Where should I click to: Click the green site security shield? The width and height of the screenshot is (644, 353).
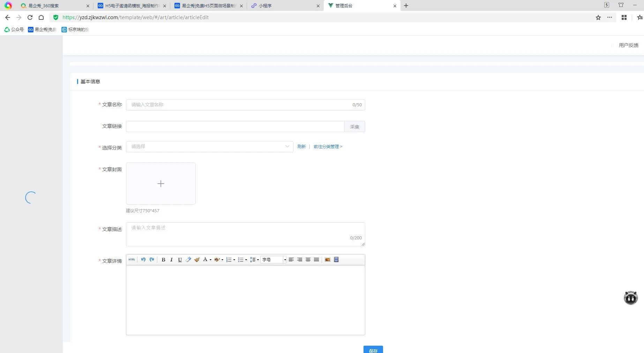point(56,17)
